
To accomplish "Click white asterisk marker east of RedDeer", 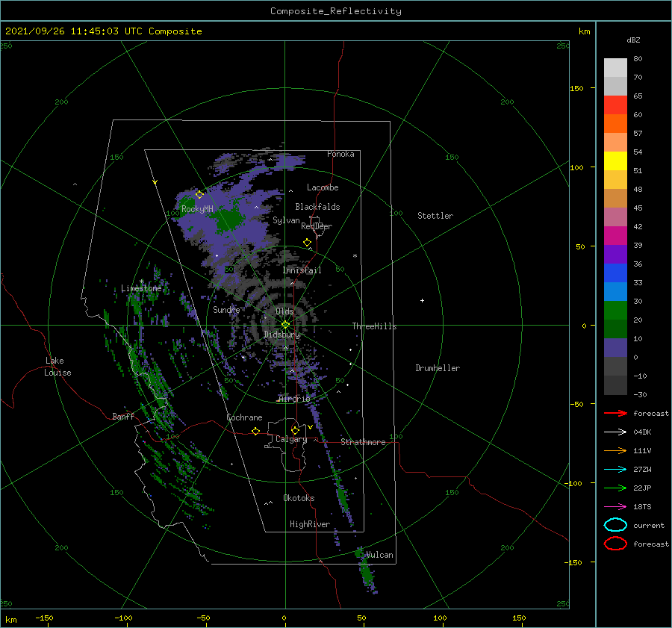I will [x=355, y=256].
